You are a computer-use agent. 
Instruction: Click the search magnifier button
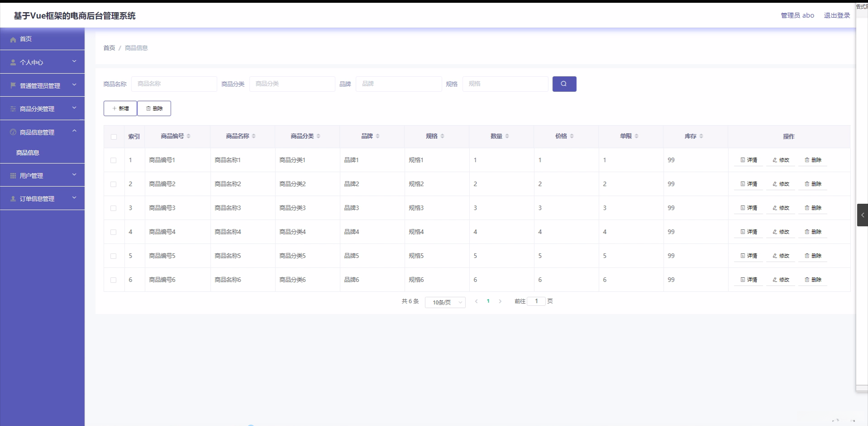click(564, 84)
